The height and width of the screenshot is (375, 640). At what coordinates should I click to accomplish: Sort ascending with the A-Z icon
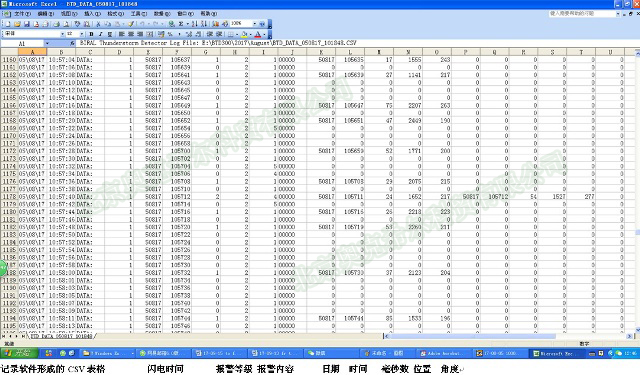click(x=195, y=24)
